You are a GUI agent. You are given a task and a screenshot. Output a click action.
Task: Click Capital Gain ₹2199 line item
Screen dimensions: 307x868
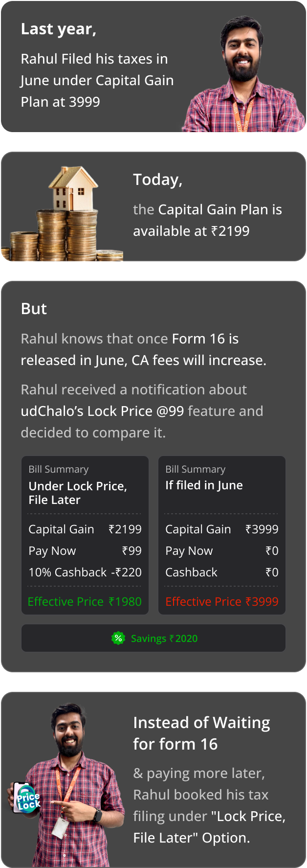pos(85,529)
